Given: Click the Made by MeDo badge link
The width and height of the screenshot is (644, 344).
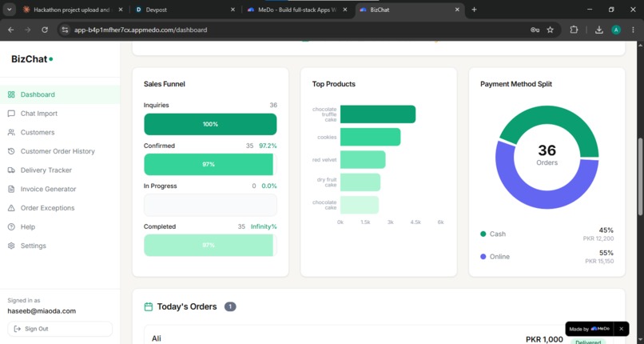Looking at the screenshot, I should click(x=590, y=329).
